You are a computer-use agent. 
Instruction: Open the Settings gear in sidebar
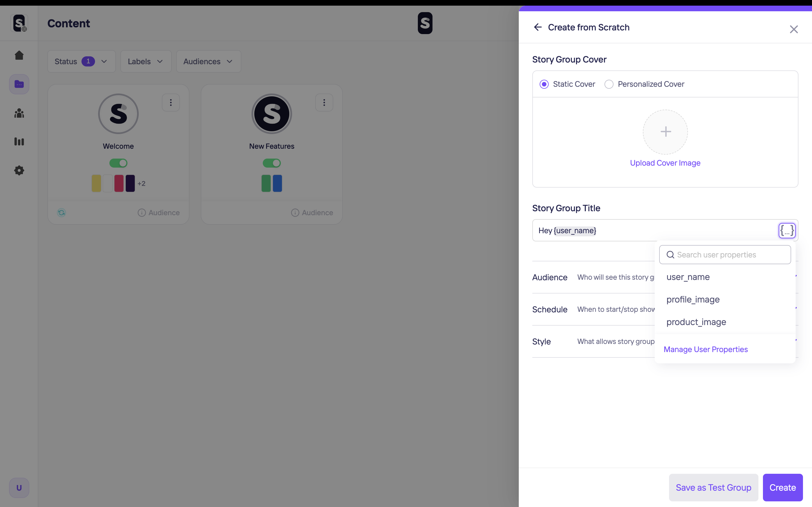[19, 170]
